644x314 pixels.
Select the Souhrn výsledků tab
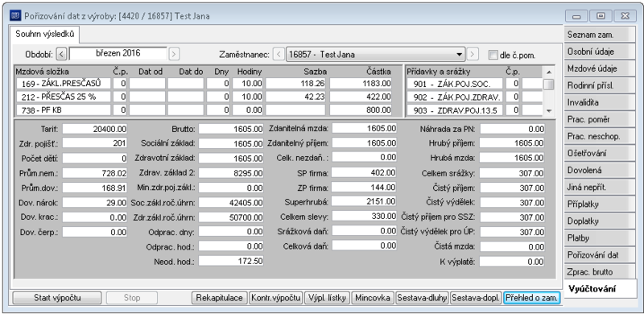45,35
